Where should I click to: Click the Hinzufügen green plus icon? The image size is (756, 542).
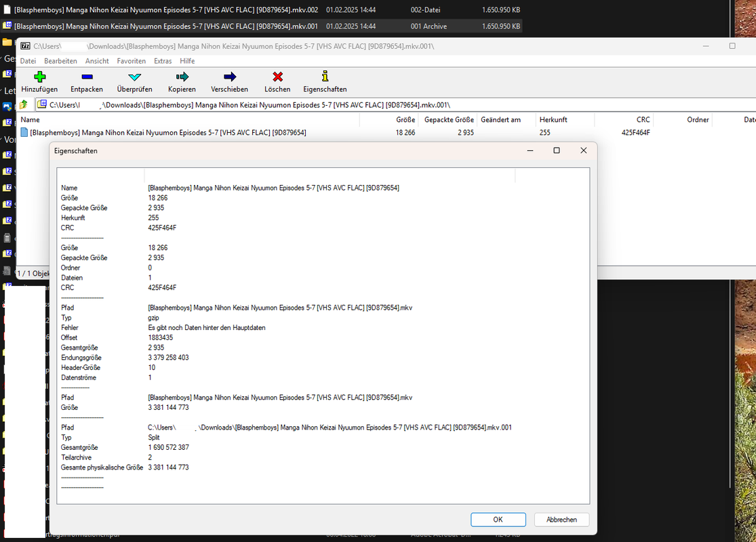tap(39, 77)
